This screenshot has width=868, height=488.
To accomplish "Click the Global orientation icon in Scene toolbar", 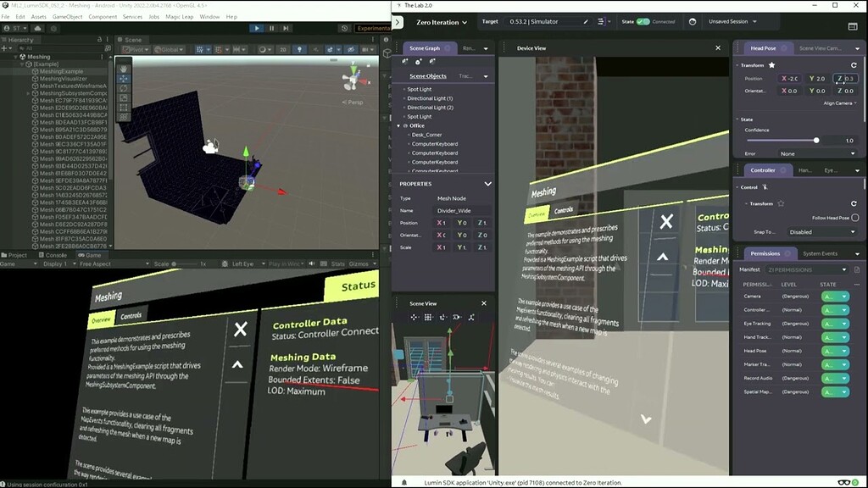I will point(159,49).
